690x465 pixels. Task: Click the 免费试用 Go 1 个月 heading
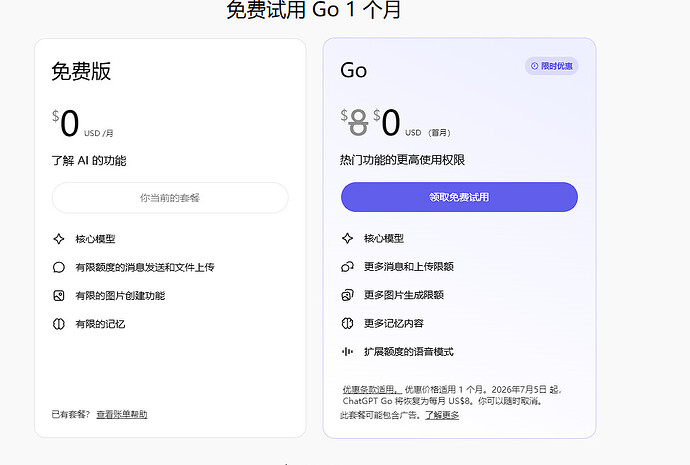[x=314, y=10]
